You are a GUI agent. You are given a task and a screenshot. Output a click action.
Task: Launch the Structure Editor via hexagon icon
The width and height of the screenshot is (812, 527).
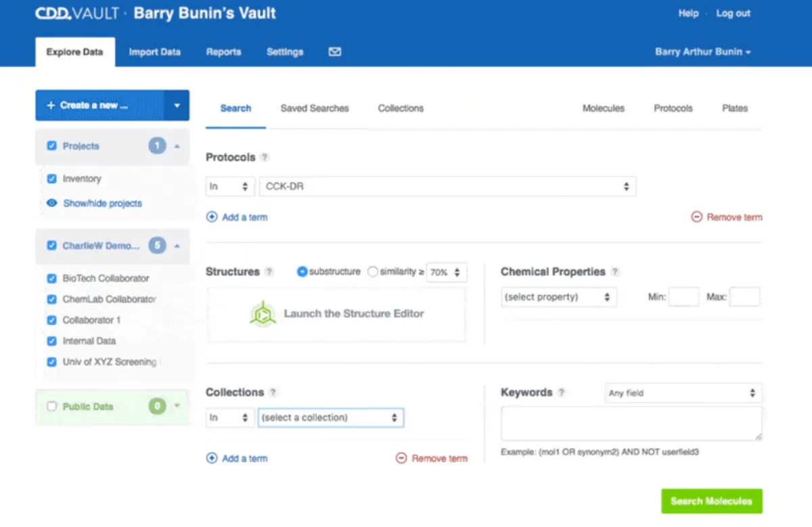(x=263, y=314)
